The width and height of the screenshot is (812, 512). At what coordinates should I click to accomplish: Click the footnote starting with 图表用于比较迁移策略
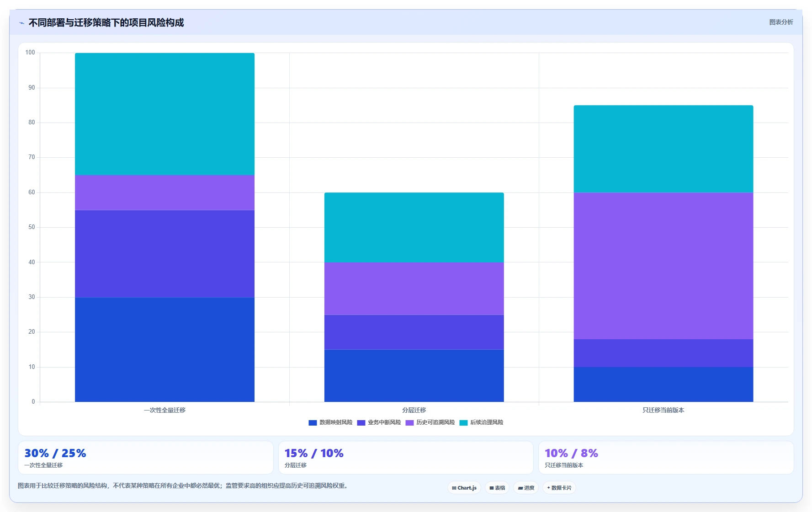[x=184, y=486]
